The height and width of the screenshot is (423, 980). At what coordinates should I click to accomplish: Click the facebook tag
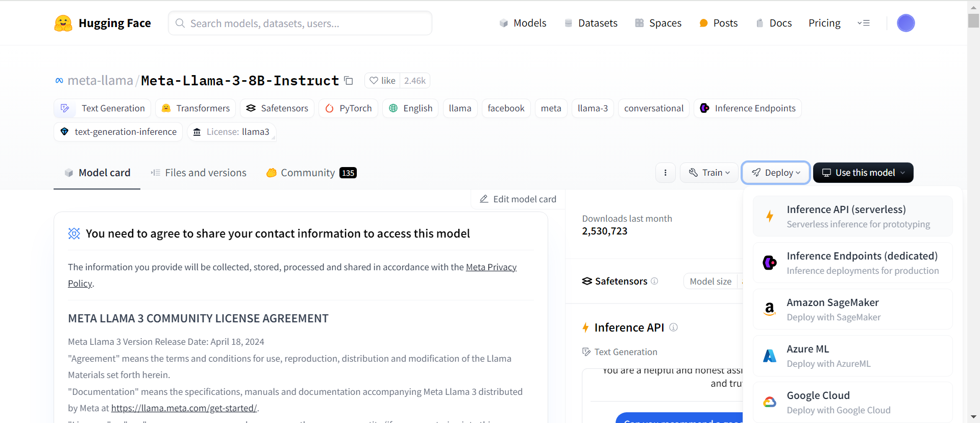pyautogui.click(x=506, y=108)
